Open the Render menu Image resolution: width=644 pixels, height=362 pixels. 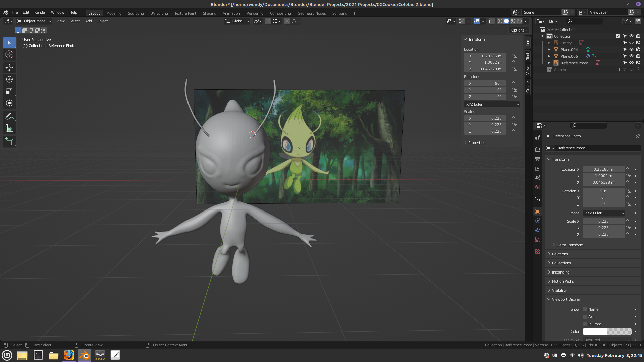coord(40,12)
